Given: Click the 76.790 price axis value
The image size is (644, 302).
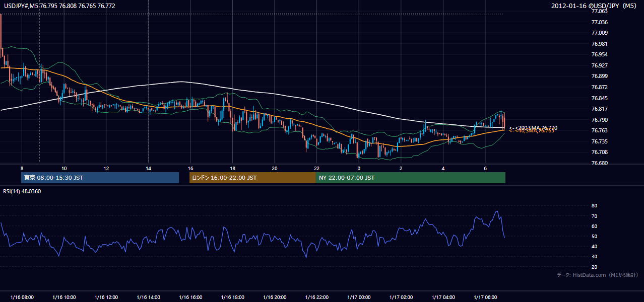Looking at the screenshot, I should tap(599, 120).
